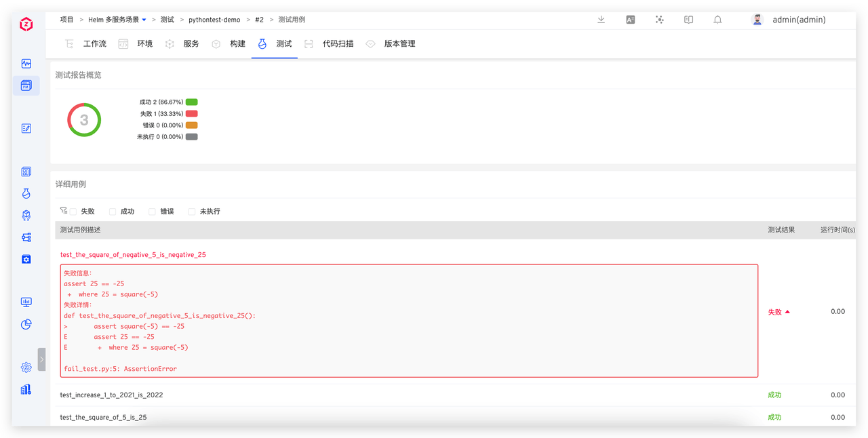Screen dimensions: 868x438
Task: Click the flask test icon in sidebar
Action: tap(26, 193)
